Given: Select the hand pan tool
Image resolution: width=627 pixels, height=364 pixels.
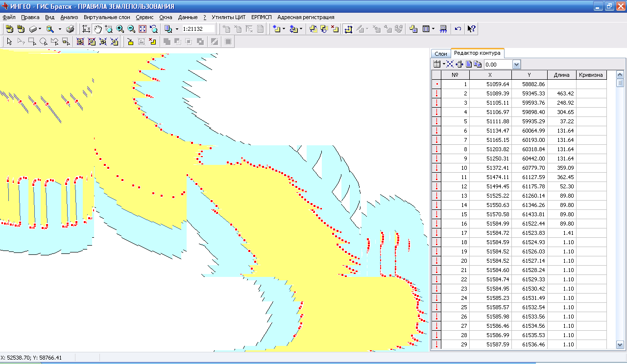Looking at the screenshot, I should (x=97, y=29).
